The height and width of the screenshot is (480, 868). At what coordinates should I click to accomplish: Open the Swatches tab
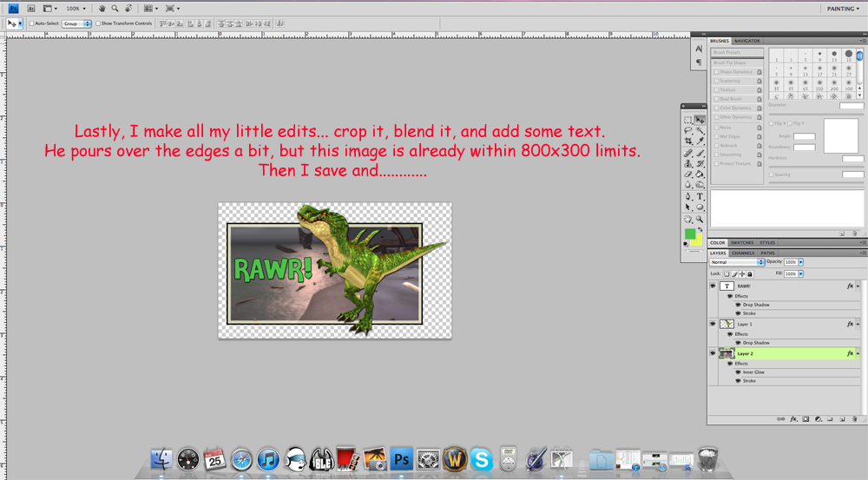point(741,243)
